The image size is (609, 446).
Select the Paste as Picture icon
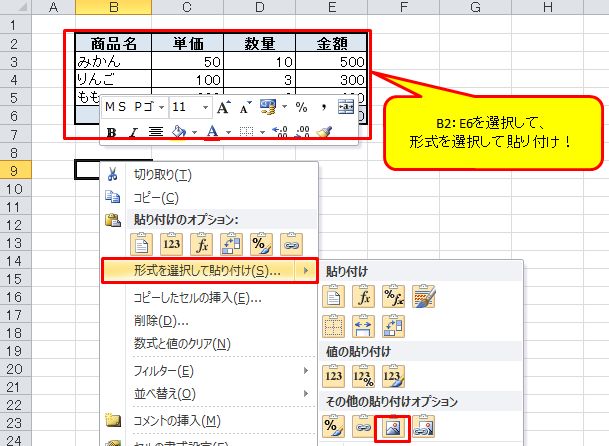[x=393, y=428]
